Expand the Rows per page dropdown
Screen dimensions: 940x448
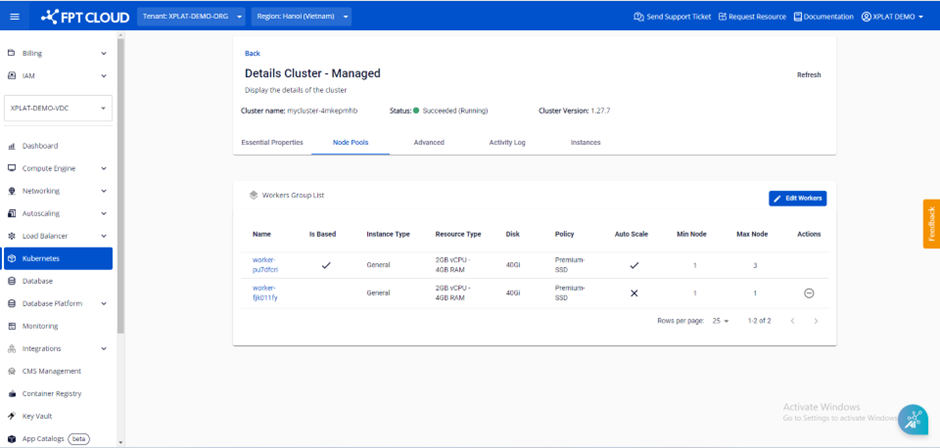(720, 321)
